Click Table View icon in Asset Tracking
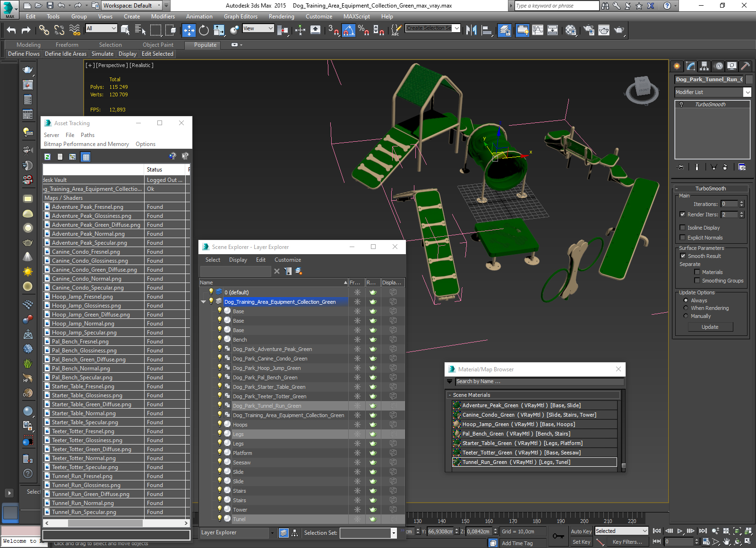This screenshot has width=756, height=548. pos(86,157)
